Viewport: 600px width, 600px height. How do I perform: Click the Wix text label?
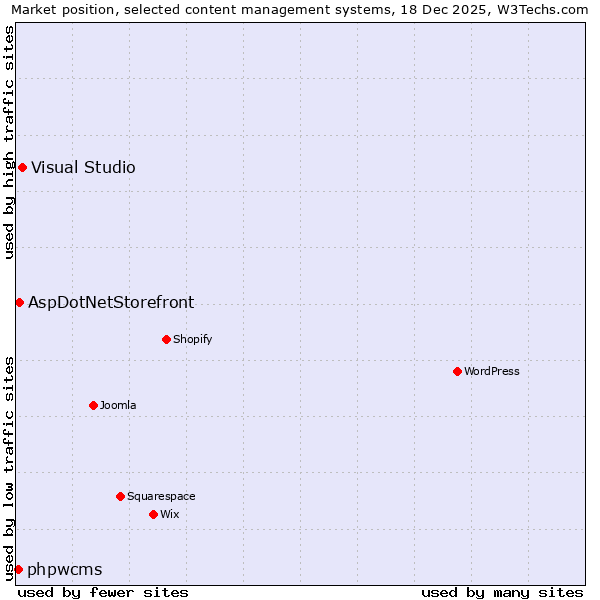click(x=169, y=514)
